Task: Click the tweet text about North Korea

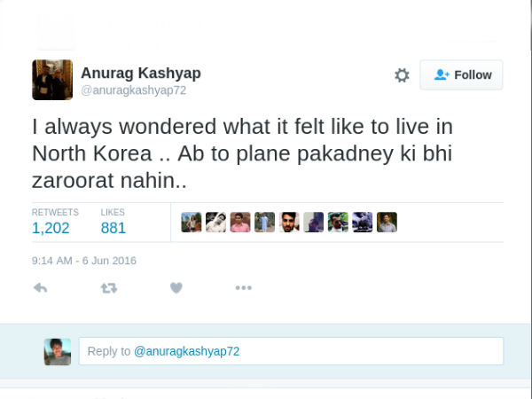Action: (x=242, y=153)
